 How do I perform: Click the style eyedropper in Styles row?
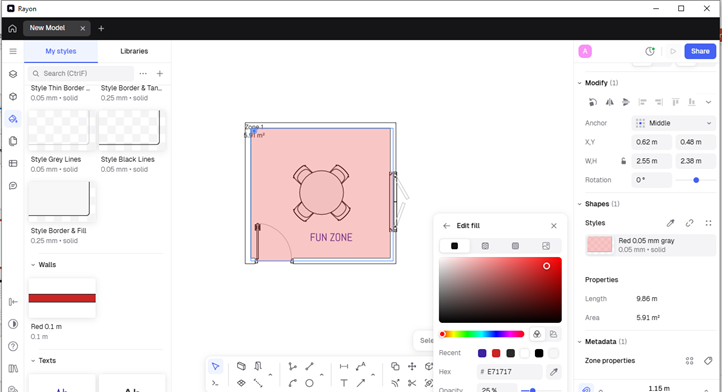[670, 223]
